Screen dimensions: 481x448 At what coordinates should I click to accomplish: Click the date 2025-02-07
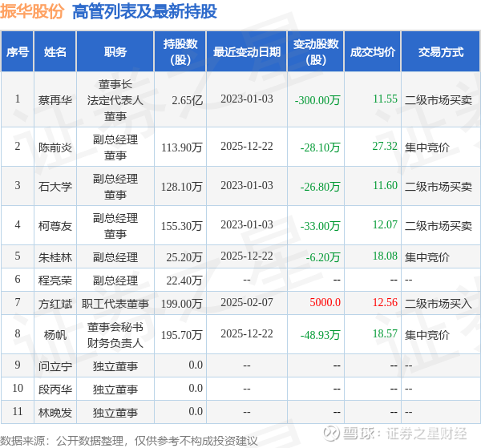coord(247,302)
